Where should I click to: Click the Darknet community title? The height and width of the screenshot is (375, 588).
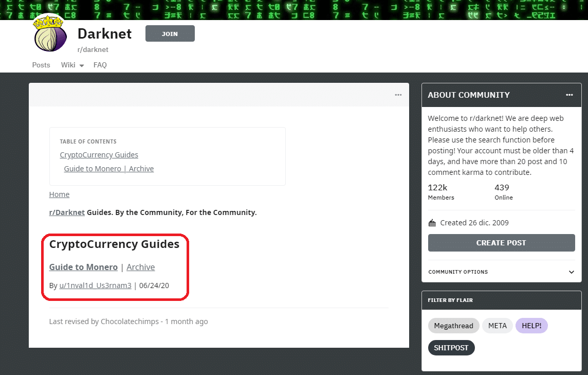(105, 34)
